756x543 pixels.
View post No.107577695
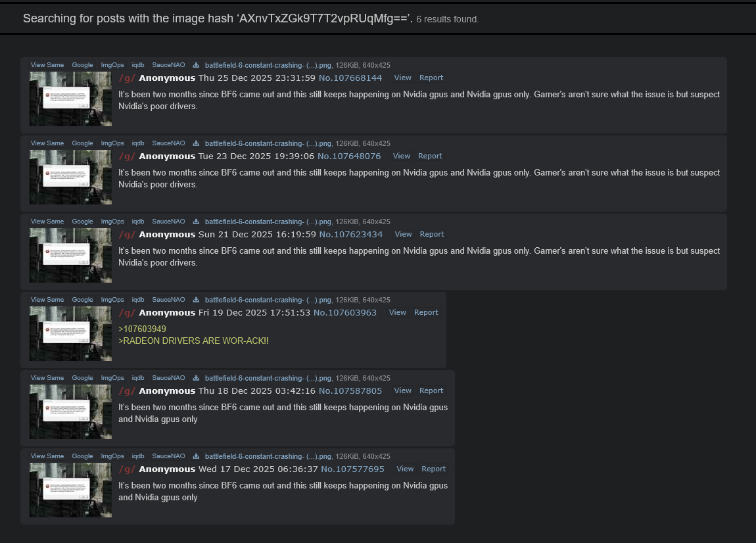coord(405,469)
